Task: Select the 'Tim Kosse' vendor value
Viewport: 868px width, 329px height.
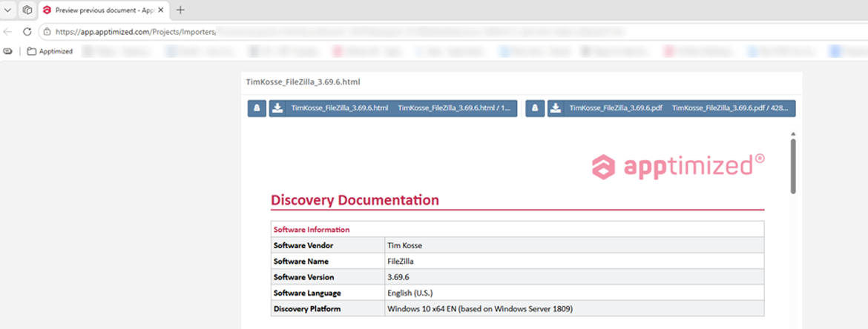Action: (x=404, y=245)
